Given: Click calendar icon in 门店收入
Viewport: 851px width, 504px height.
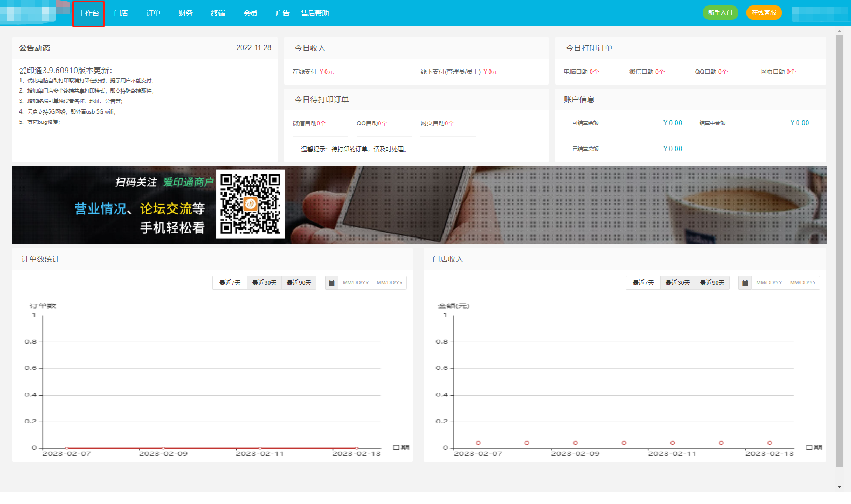Looking at the screenshot, I should pos(745,283).
